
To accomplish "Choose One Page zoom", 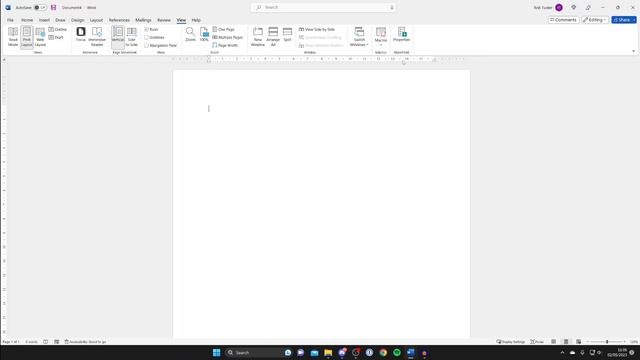I will pos(223,29).
